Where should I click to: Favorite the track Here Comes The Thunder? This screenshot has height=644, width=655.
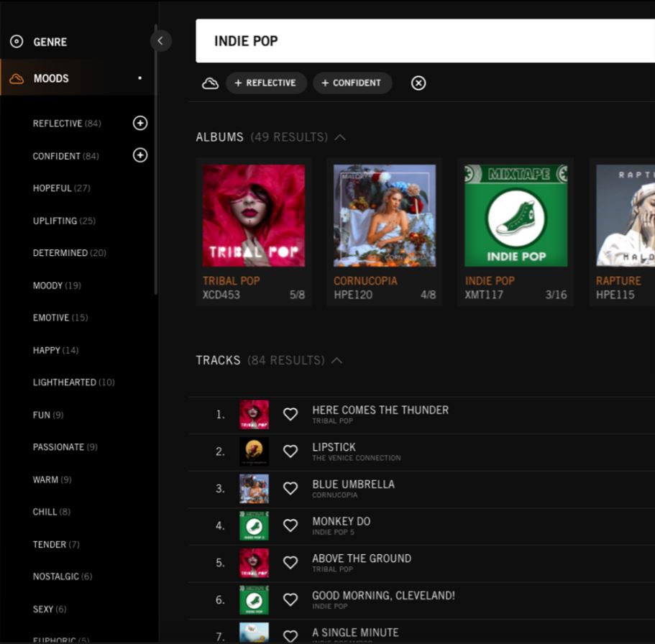click(290, 415)
